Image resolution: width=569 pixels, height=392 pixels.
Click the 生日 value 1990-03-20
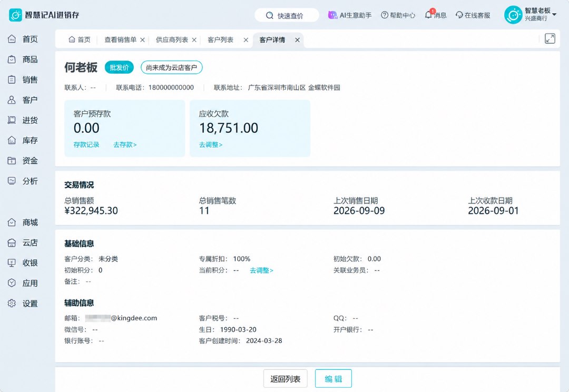(x=238, y=330)
